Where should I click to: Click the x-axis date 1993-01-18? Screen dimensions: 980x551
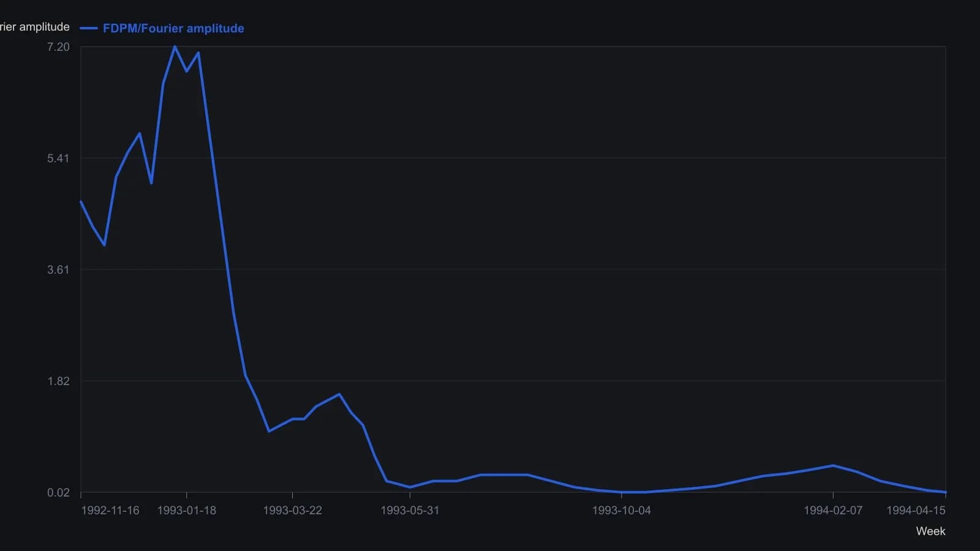click(187, 511)
